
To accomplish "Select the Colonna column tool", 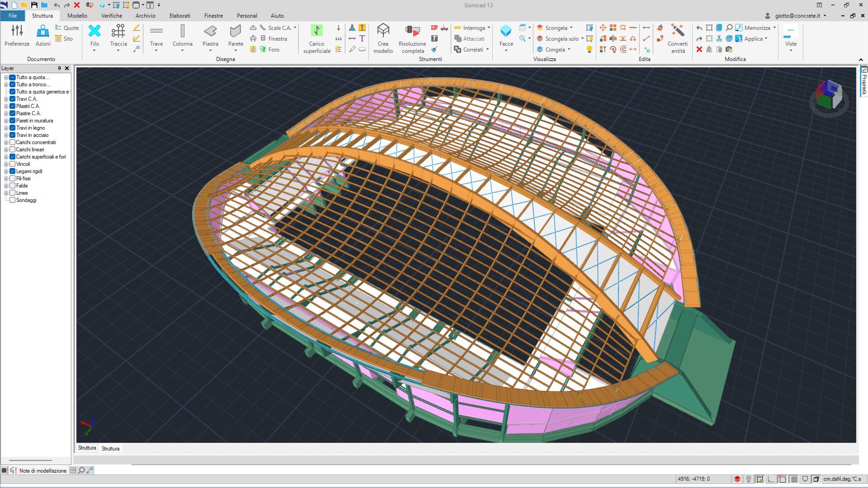I will (182, 31).
